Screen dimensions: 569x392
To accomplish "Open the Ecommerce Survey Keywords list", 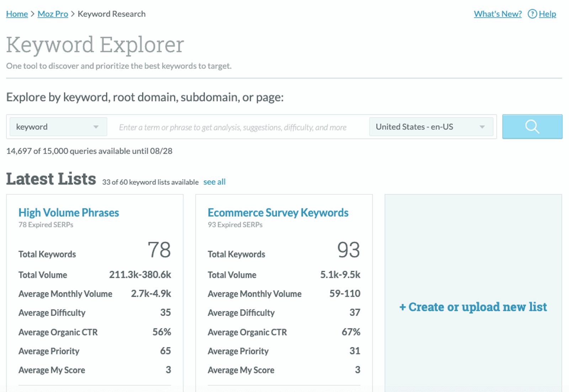I will pyautogui.click(x=278, y=213).
